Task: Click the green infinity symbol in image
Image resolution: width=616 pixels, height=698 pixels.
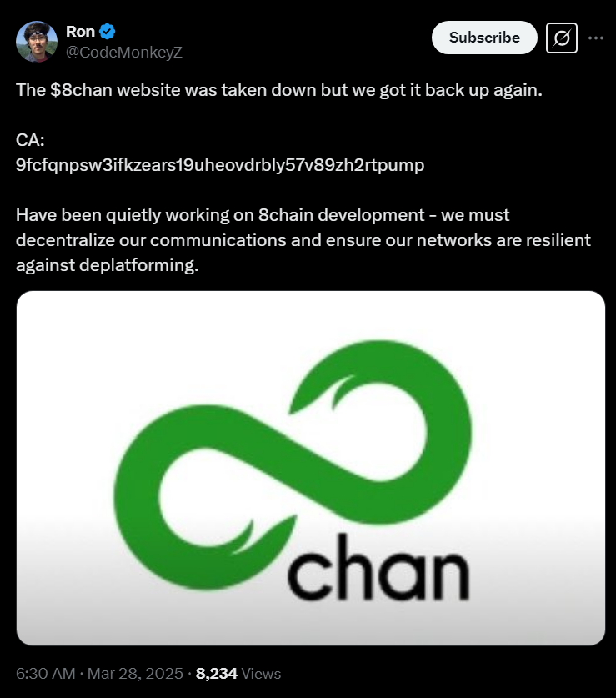Action: [293, 463]
